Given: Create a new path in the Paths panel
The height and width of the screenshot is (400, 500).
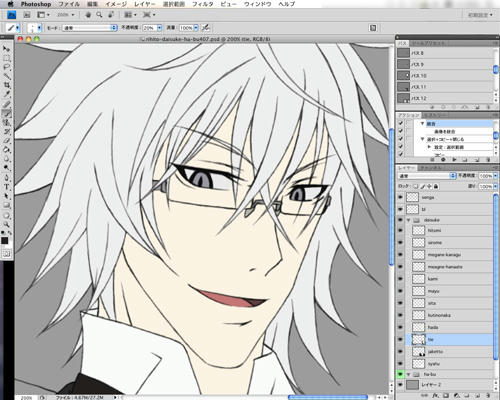Looking at the screenshot, I should coord(477,107).
